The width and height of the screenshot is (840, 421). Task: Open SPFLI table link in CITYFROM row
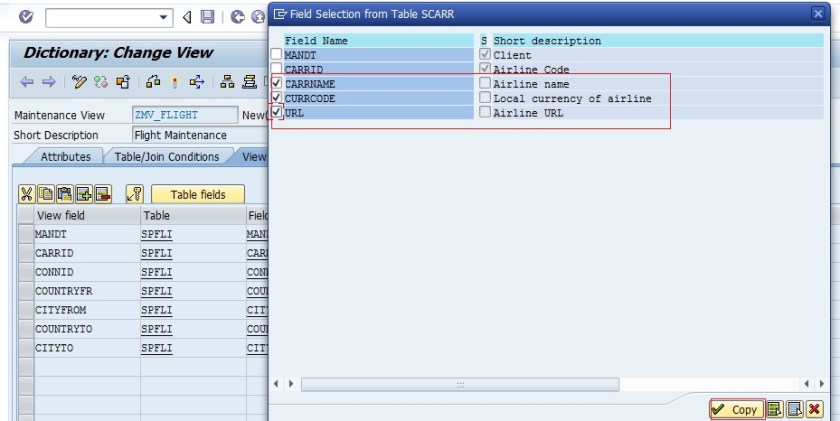pos(156,311)
